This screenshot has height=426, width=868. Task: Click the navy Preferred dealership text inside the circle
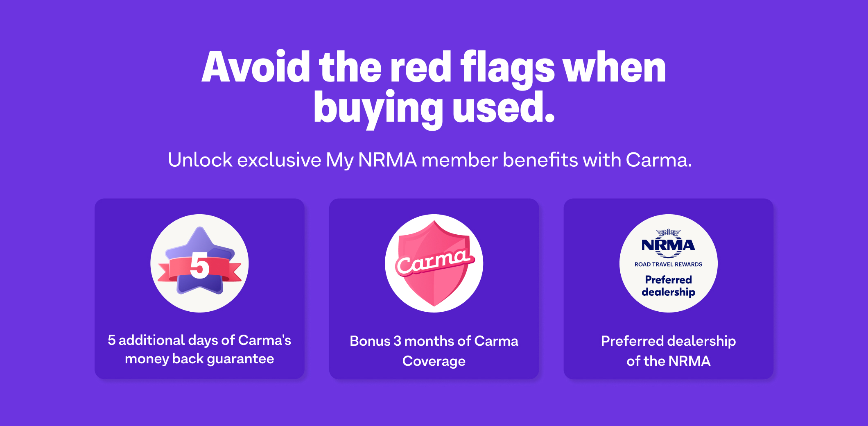(x=668, y=286)
